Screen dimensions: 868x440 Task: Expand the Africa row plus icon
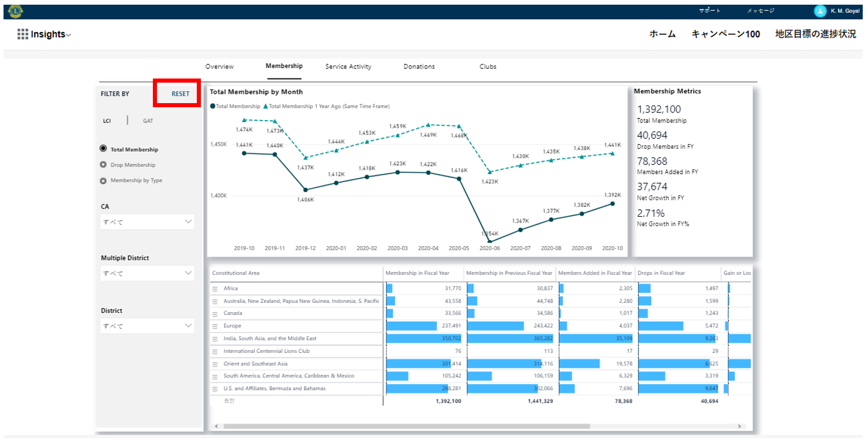coord(215,289)
